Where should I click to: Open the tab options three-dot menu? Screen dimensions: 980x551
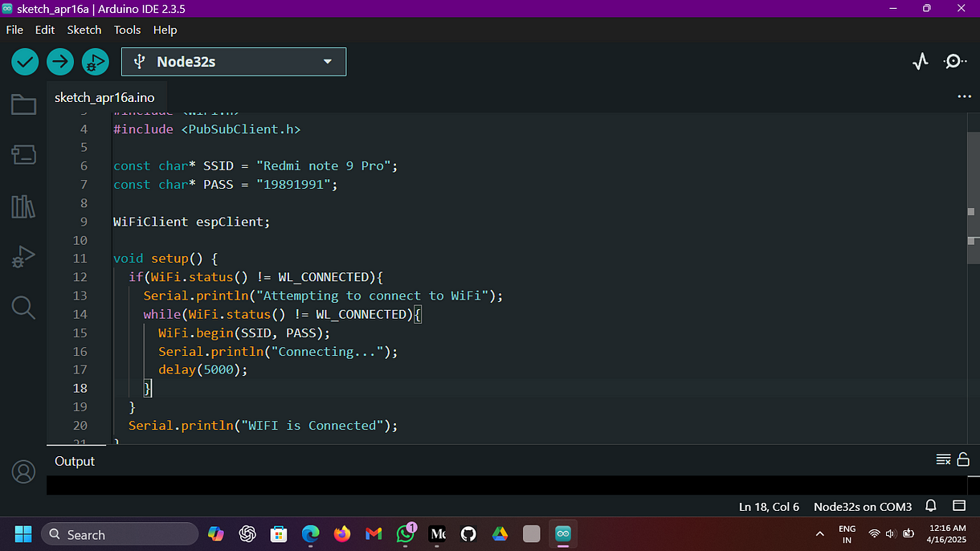coord(965,96)
